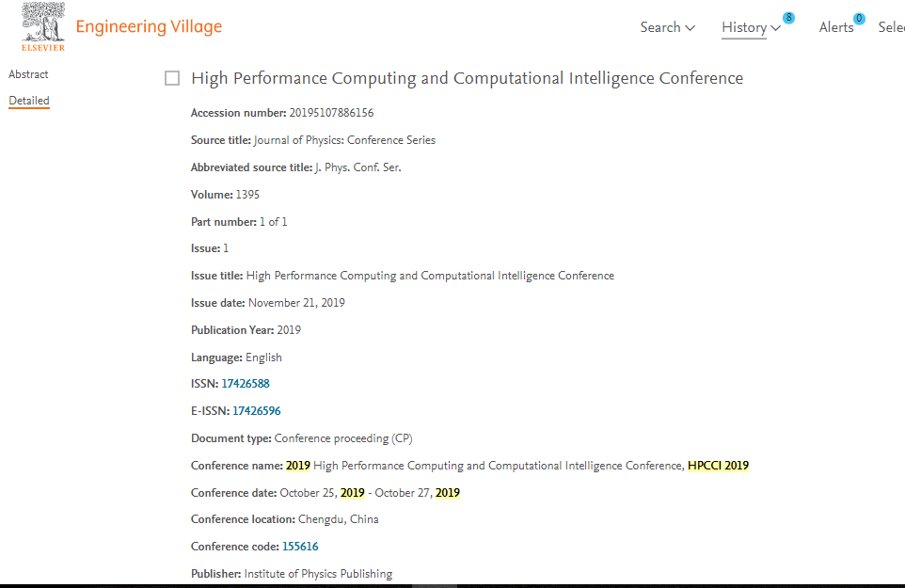The image size is (905, 588).
Task: Click the Alerts badge showing 0
Action: pos(859,18)
